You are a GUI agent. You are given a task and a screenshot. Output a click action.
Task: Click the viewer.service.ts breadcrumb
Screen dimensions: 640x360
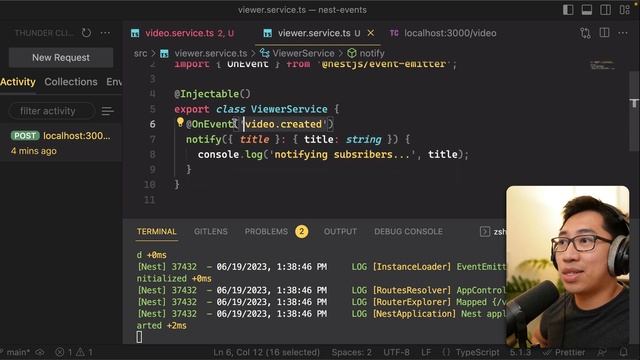[x=211, y=53]
